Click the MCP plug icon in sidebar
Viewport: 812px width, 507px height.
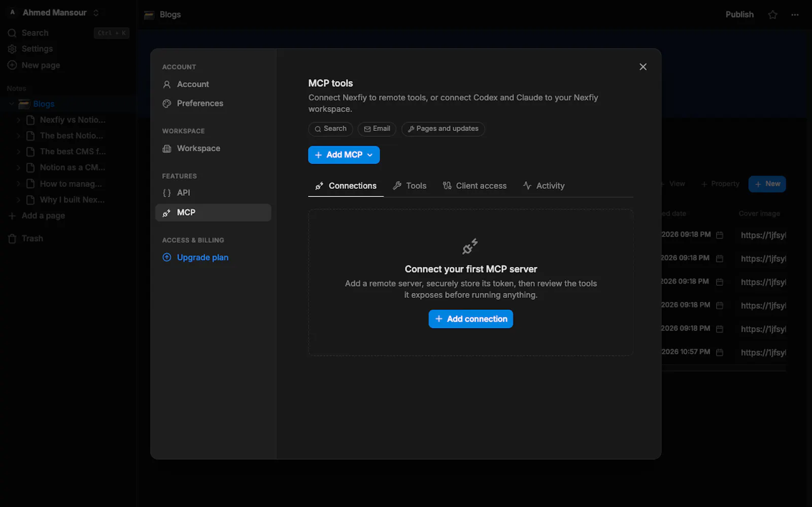coord(166,213)
